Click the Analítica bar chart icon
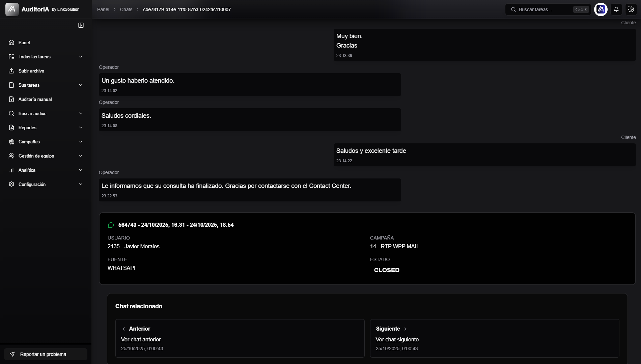Image resolution: width=641 pixels, height=364 pixels. tap(11, 170)
